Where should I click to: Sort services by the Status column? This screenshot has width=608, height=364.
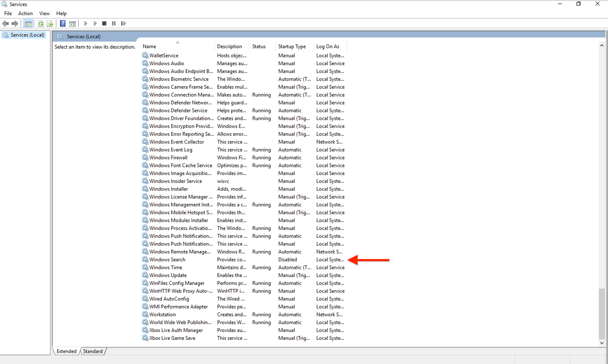(259, 46)
